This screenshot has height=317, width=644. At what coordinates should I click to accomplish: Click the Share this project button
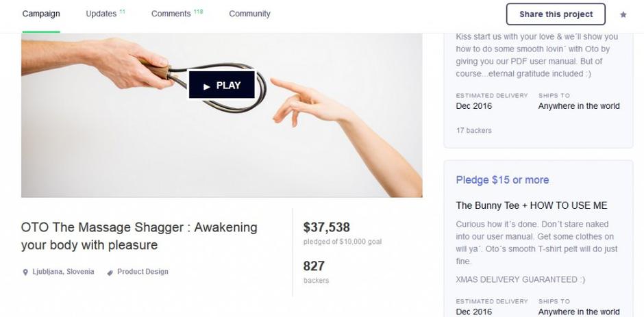tap(555, 14)
